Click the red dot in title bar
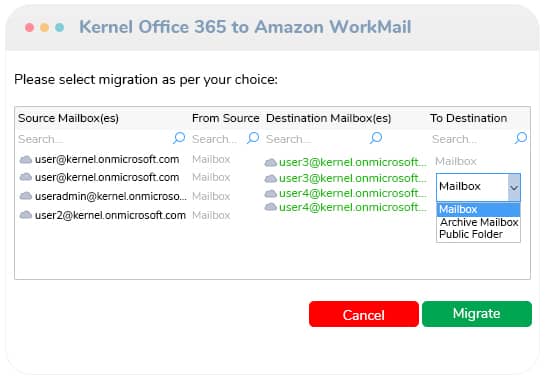This screenshot has height=380, width=545. 30,27
